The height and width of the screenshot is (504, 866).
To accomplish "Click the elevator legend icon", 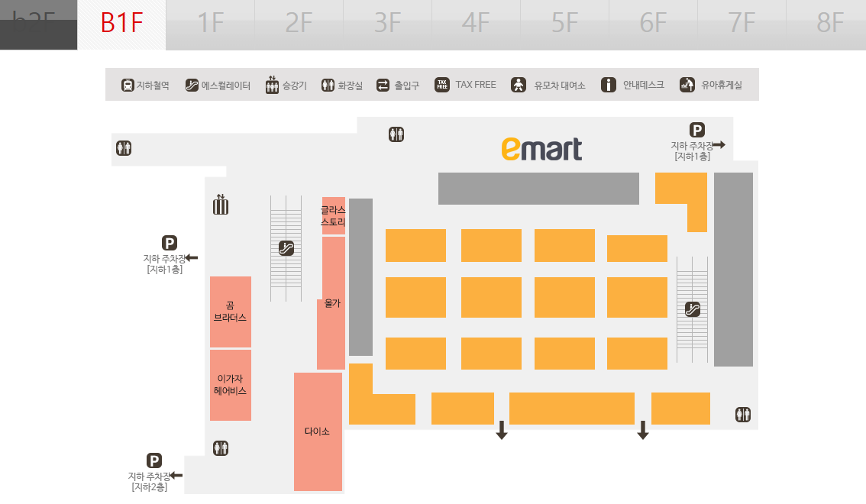I will click(x=272, y=85).
